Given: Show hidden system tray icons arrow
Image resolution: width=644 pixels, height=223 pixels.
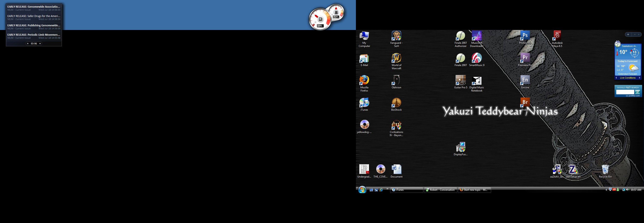Looking at the screenshot, I should click(x=606, y=190).
